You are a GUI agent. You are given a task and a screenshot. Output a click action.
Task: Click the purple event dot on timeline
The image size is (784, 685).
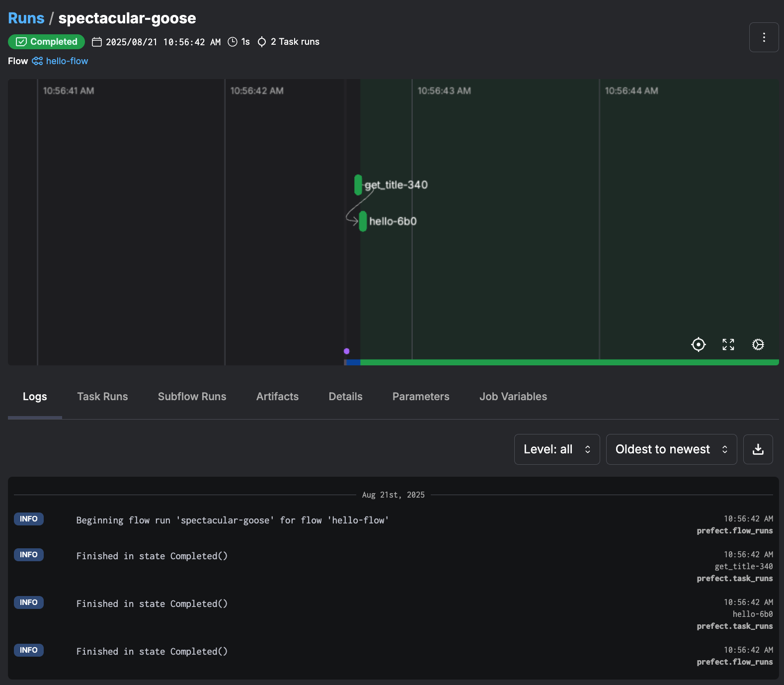[347, 351]
